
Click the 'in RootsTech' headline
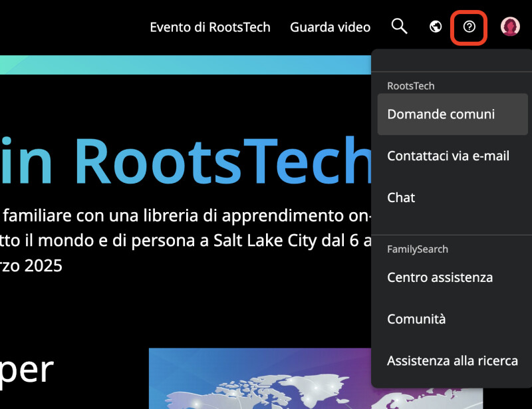tap(186, 161)
